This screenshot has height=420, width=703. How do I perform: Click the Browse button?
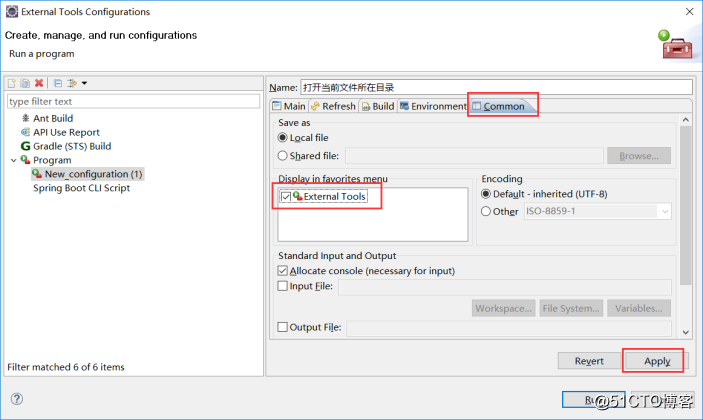click(639, 156)
